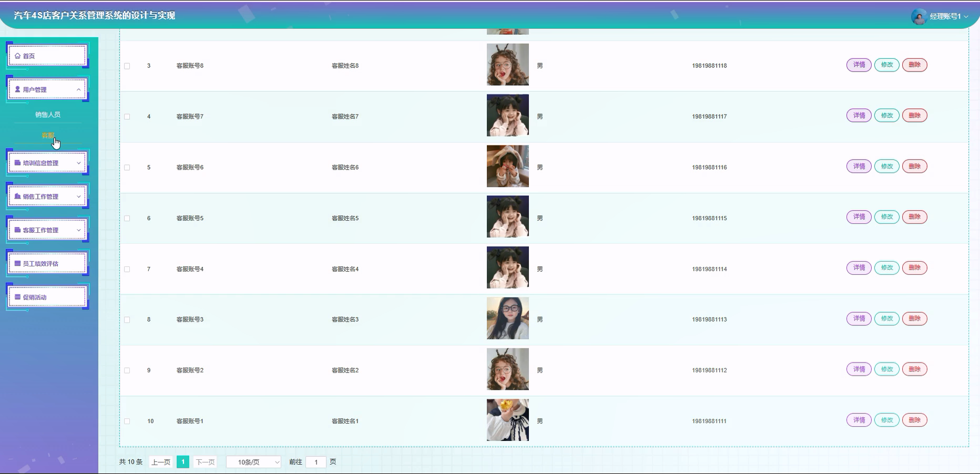Screen dimensions: 980x474
Task: Open the 销售人员 submenu item
Action: pos(48,115)
